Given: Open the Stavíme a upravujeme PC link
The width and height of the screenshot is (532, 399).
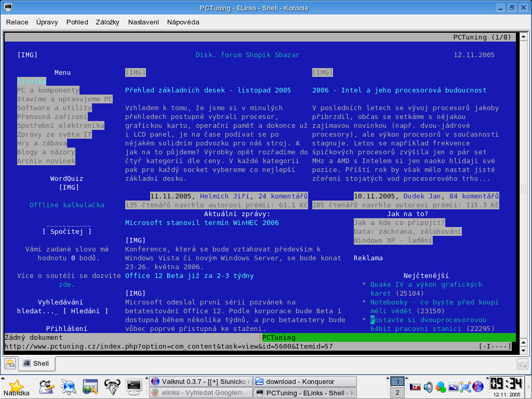Looking at the screenshot, I should tap(65, 99).
